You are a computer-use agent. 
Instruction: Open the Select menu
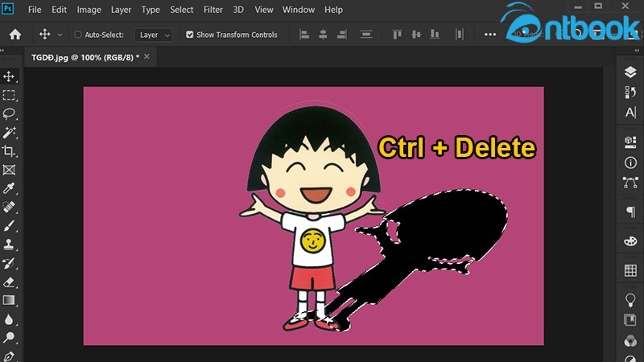click(x=182, y=10)
